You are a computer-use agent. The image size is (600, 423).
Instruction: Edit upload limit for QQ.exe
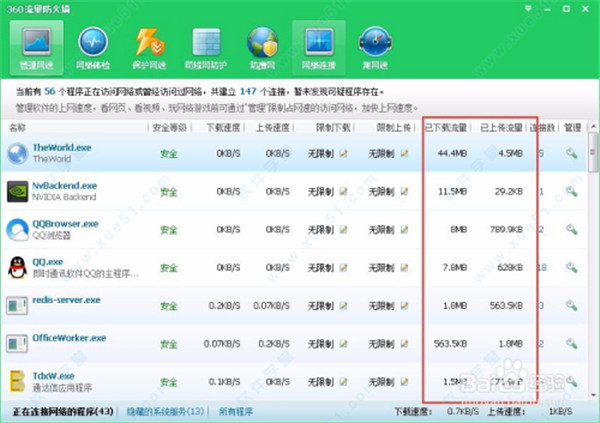click(x=404, y=268)
